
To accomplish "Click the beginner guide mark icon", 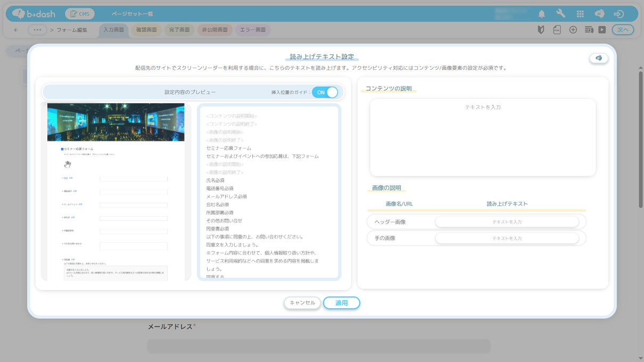I will (541, 30).
